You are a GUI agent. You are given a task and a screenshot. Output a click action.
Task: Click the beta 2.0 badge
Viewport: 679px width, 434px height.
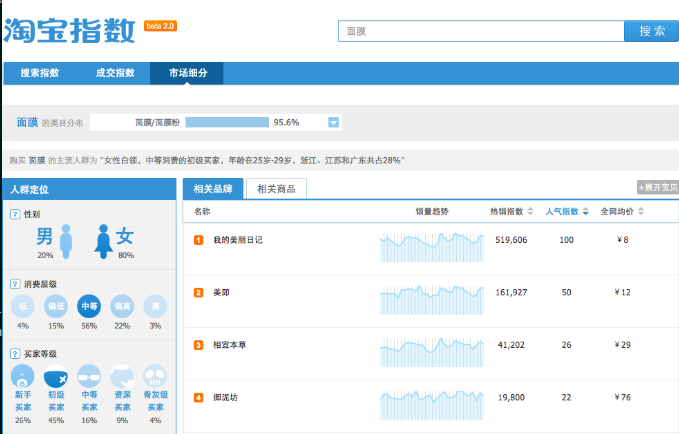click(160, 26)
